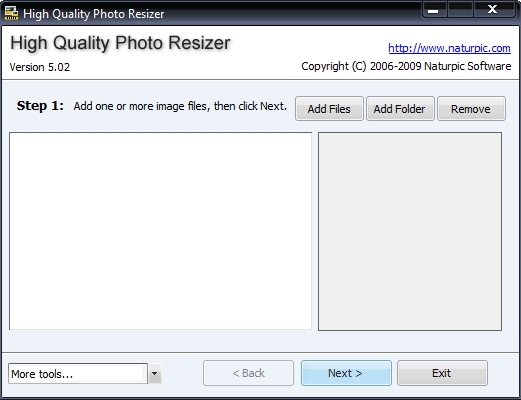Click the Version 5.02 text
The width and height of the screenshot is (521, 400).
tap(40, 67)
